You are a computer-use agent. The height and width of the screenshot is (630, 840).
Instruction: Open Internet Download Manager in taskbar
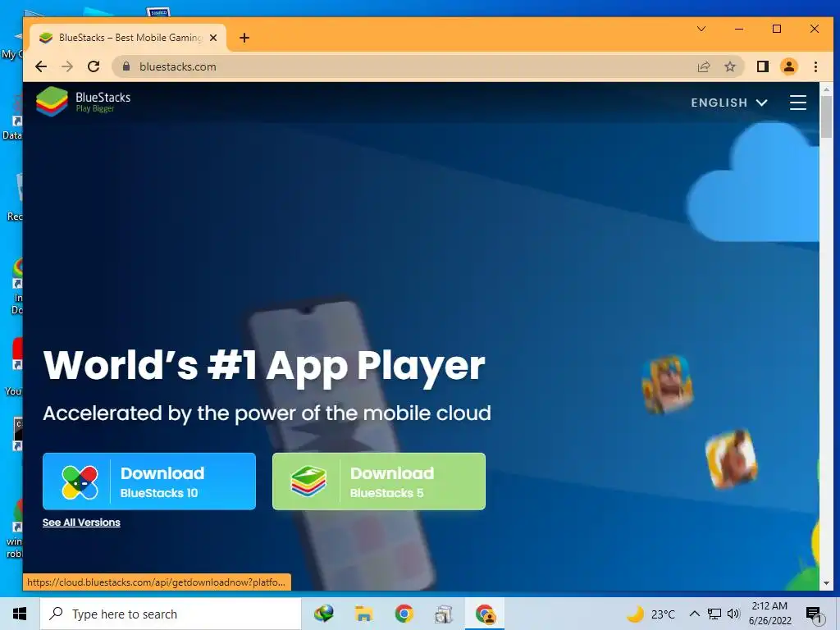323,614
